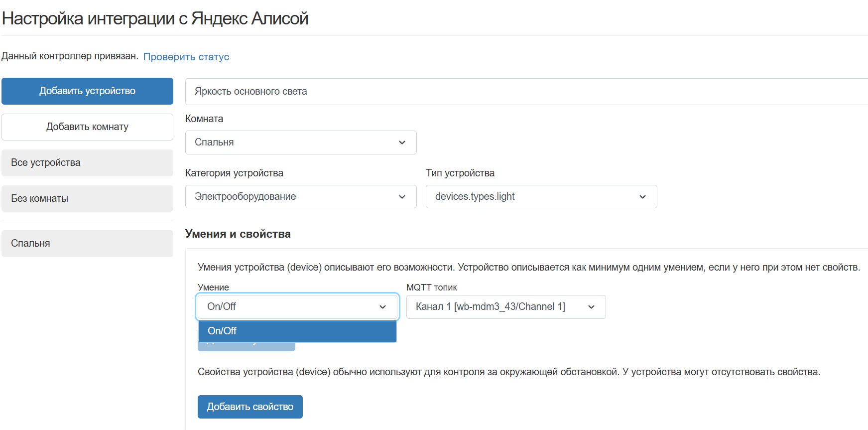Open the Тип устройства dropdown devices.types.light

(x=533, y=197)
